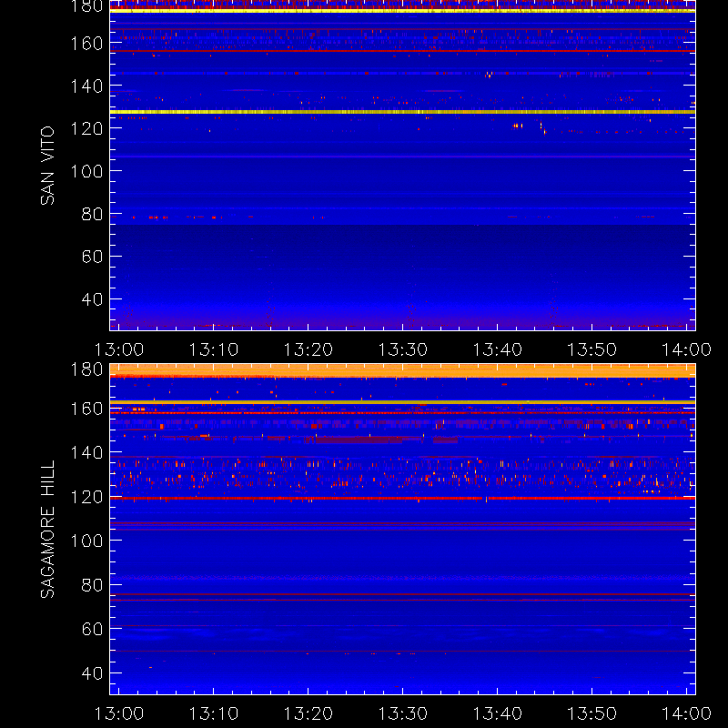Pick the 13:40 time label under San Vito plot
The width and height of the screenshot is (728, 728).
[498, 349]
